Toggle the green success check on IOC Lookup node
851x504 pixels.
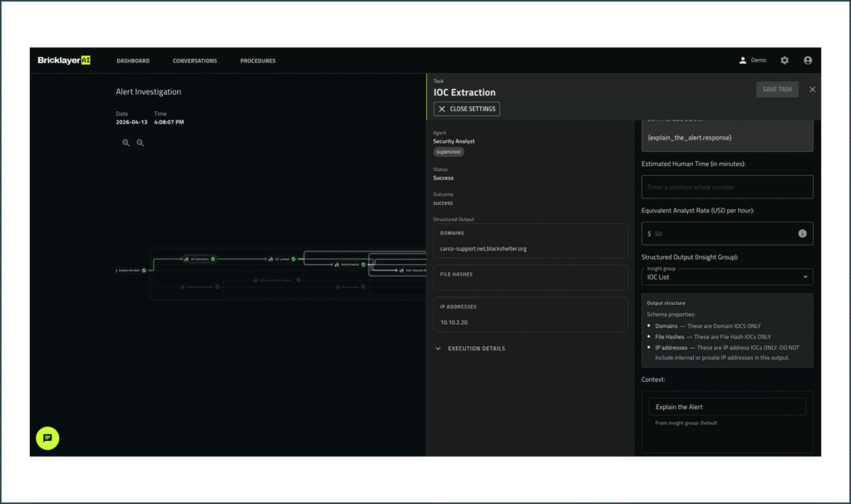tap(293, 259)
